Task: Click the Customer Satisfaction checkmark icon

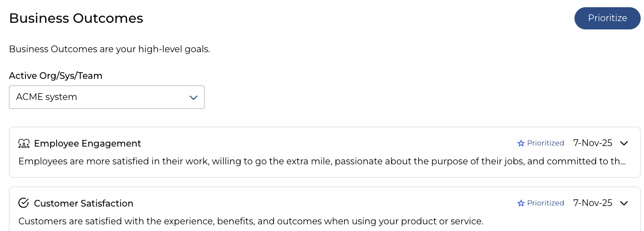Action: 23,203
